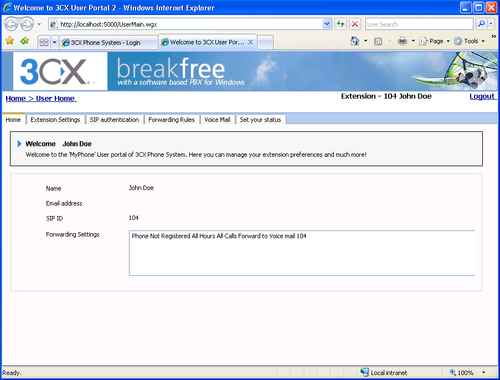Click the Internet Explorer title bar icon
Viewport: 500px width, 380px height.
tap(7, 7)
